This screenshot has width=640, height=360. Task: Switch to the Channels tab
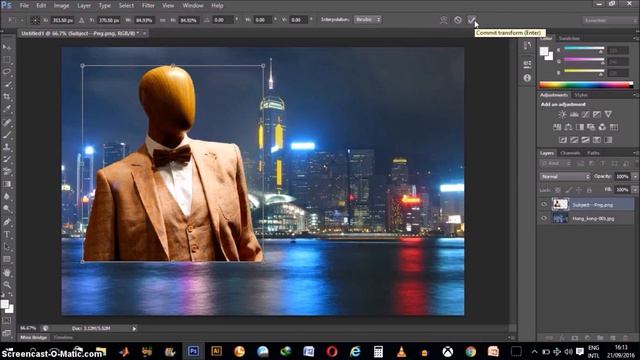(x=570, y=153)
